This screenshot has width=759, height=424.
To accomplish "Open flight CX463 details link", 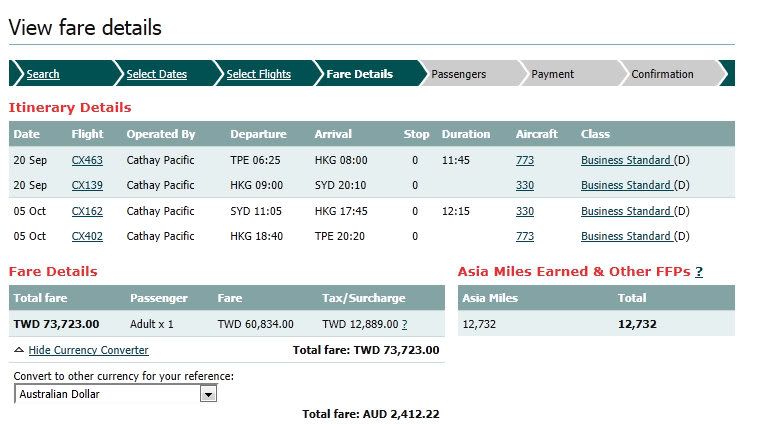I will click(x=87, y=160).
